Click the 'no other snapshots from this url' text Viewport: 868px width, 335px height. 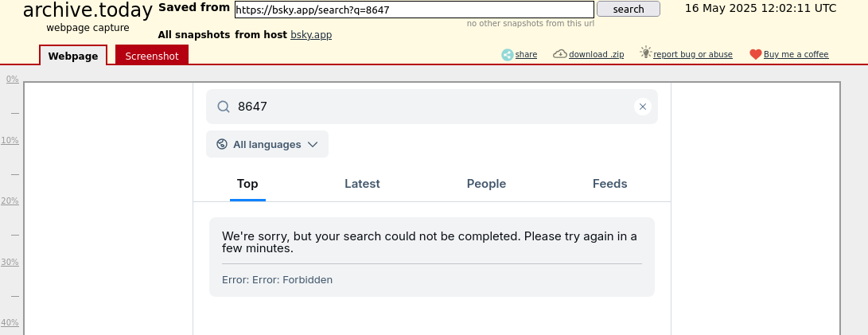point(531,23)
